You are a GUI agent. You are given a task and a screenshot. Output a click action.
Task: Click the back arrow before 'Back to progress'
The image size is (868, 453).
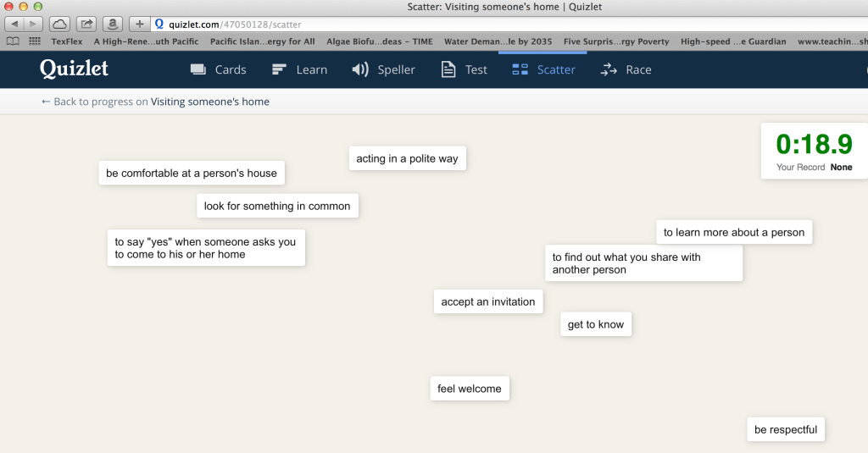[x=46, y=102]
